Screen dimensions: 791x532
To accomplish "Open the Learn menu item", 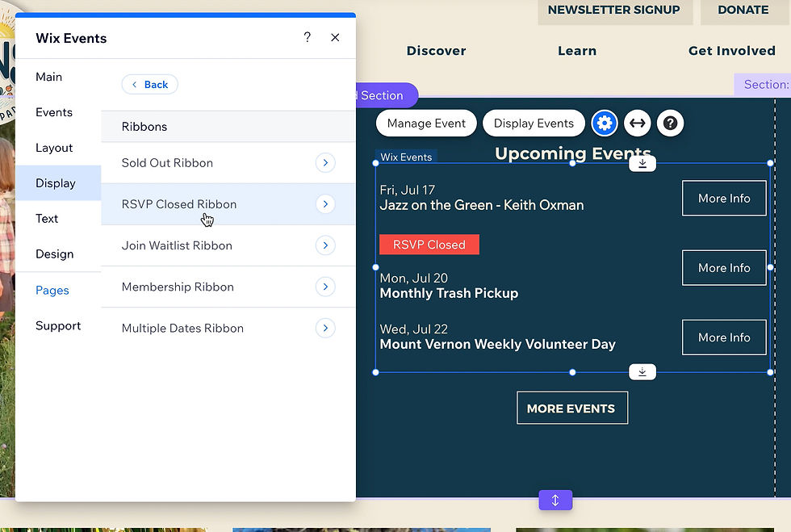I will coord(577,51).
